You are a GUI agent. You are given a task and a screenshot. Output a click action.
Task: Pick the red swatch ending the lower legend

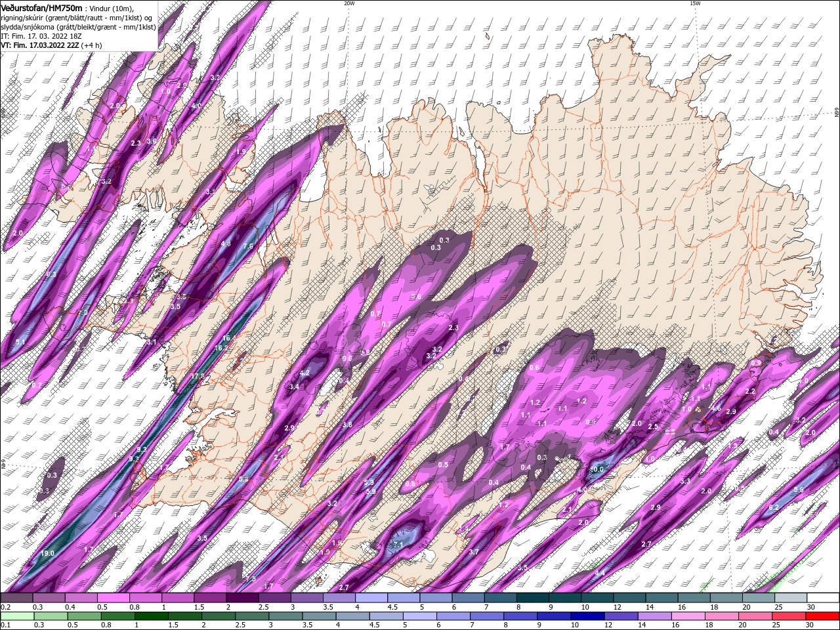(822, 616)
